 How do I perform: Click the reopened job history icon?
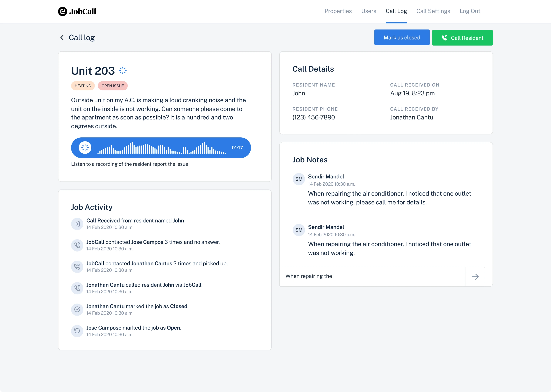coord(77,331)
